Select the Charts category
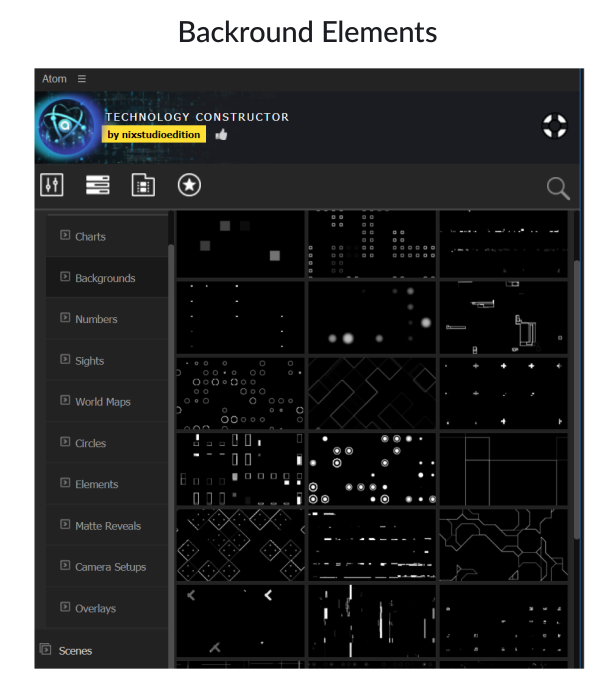Viewport: 616px width, 688px height. (90, 237)
